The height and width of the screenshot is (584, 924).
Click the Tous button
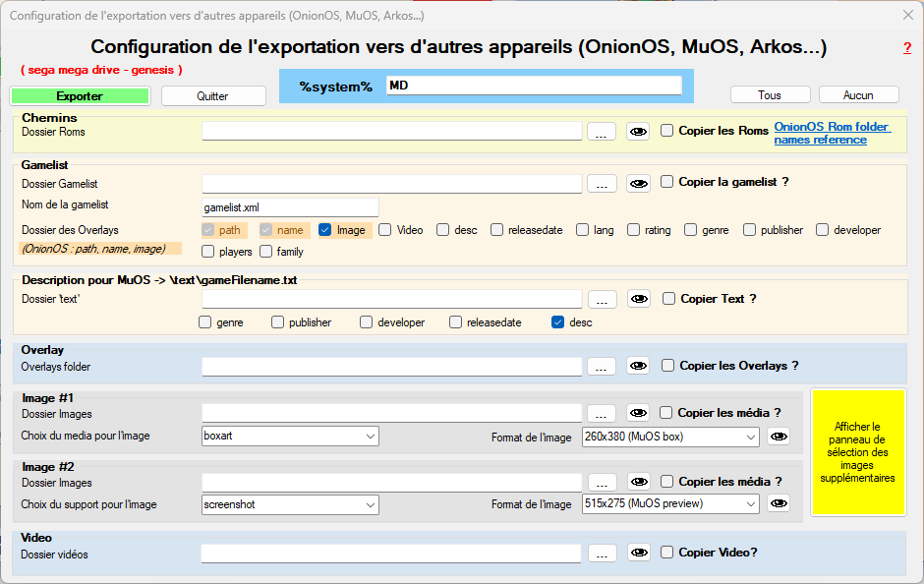770,94
